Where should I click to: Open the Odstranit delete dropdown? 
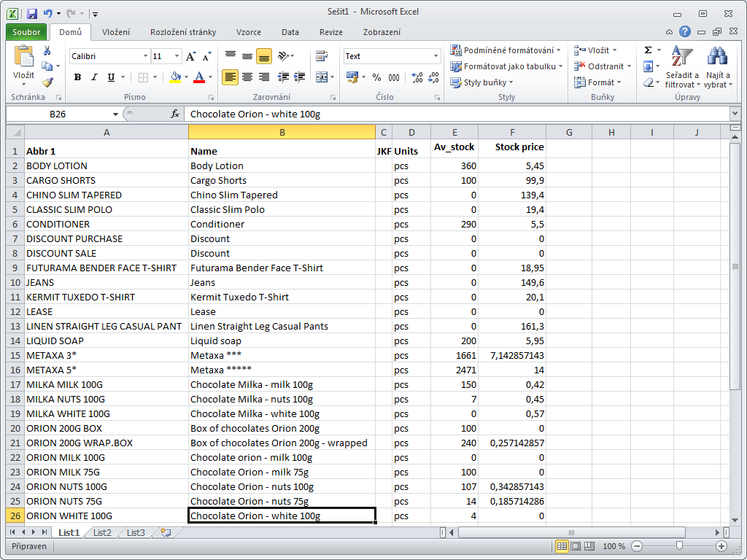629,66
